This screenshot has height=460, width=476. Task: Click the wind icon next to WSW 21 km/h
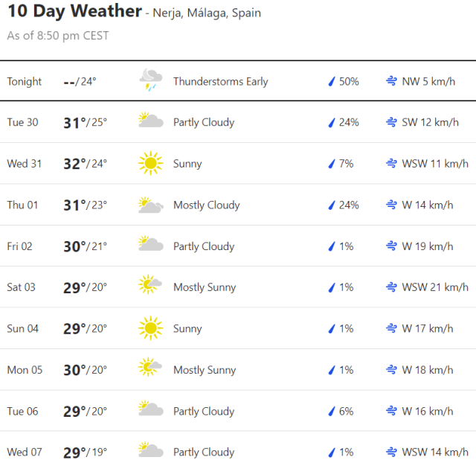pyautogui.click(x=391, y=287)
